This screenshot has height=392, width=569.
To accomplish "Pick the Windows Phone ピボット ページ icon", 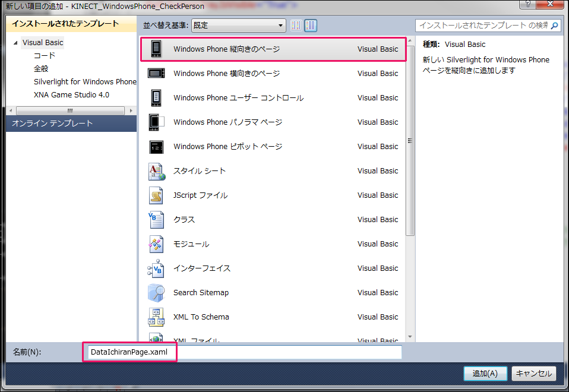I will pyautogui.click(x=156, y=147).
